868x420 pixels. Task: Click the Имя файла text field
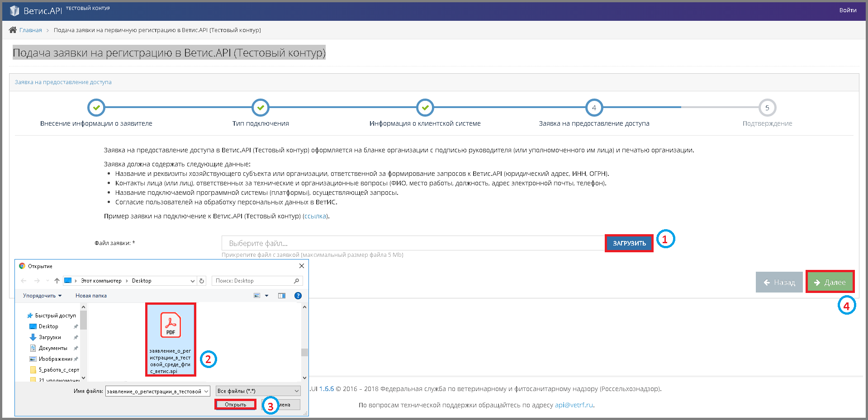click(x=154, y=391)
